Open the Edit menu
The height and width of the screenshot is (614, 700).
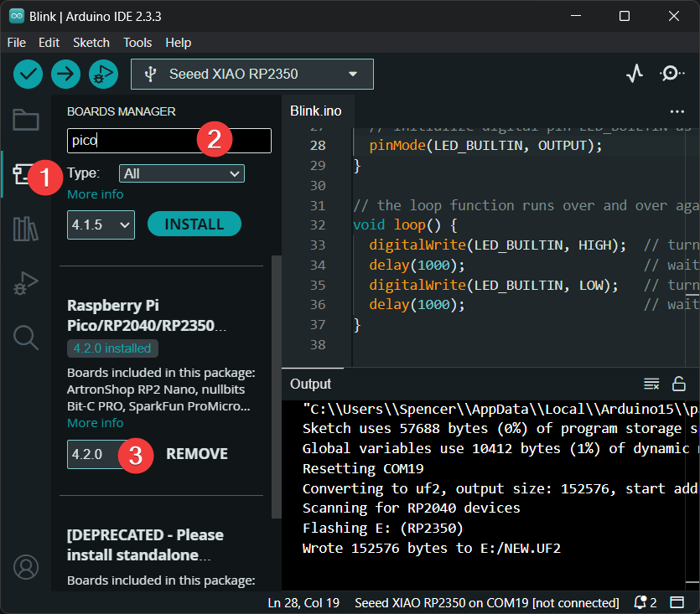[x=49, y=43]
